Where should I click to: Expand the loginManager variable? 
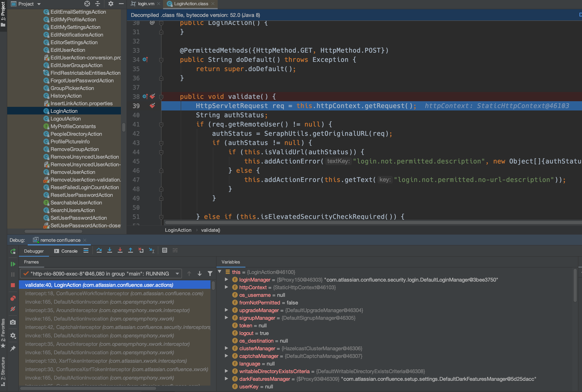226,280
